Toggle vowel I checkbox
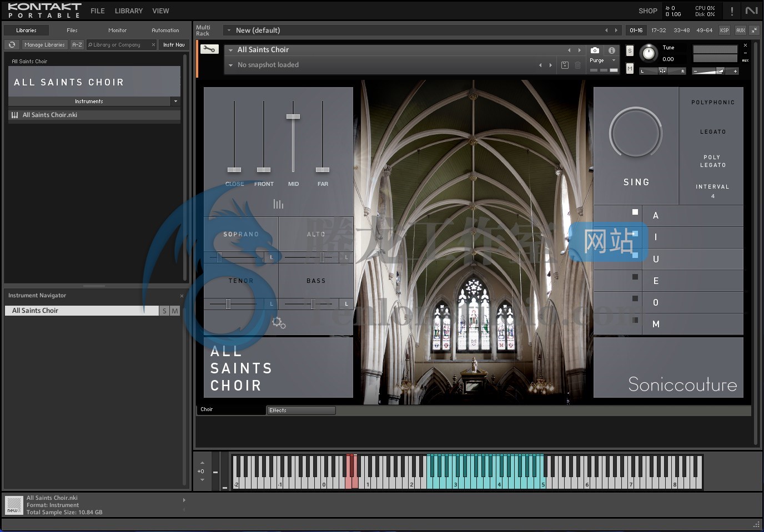The image size is (764, 532). [x=635, y=234]
